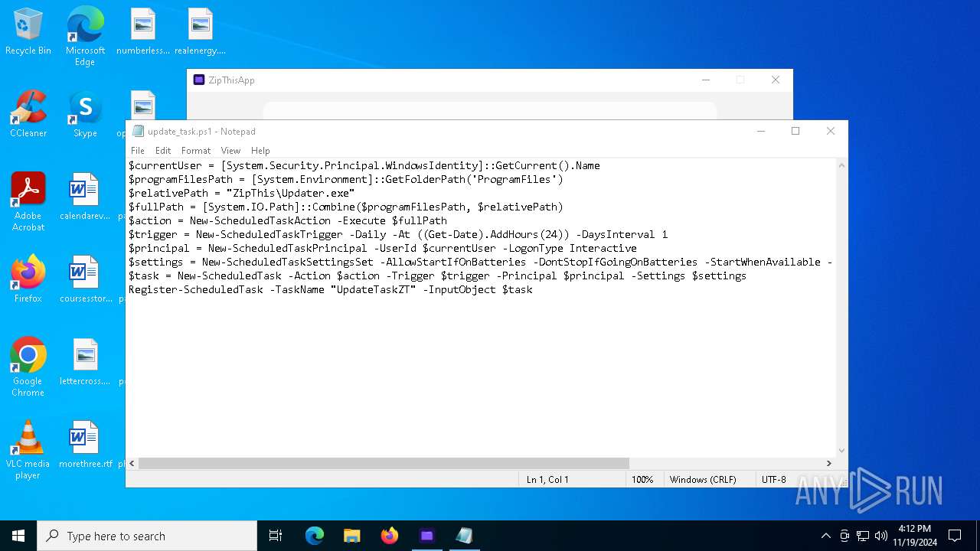Viewport: 980px width, 551px height.
Task: Open Firefox from the taskbar
Action: click(390, 536)
